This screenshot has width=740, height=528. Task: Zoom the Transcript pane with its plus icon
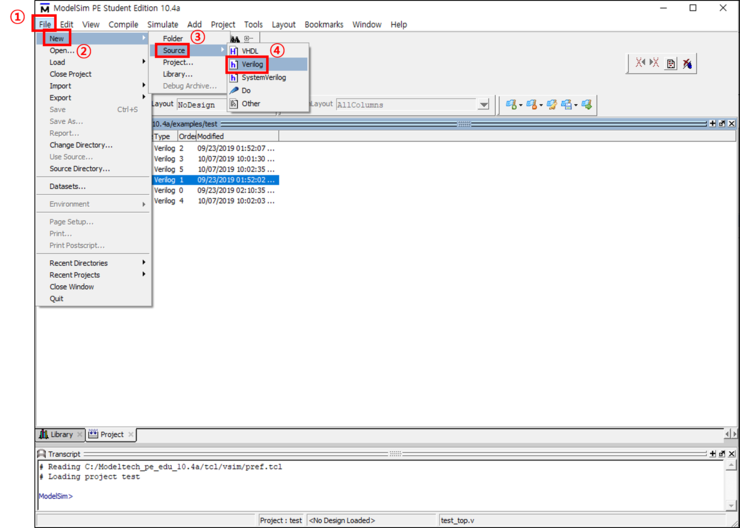coord(712,453)
